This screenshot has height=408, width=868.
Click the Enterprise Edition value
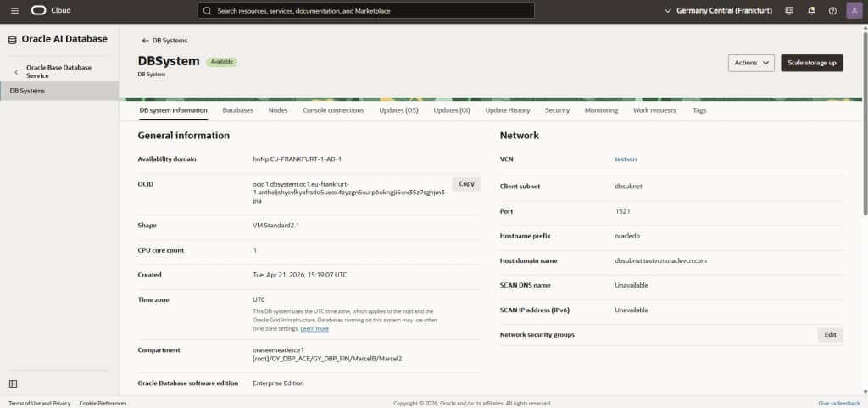278,383
